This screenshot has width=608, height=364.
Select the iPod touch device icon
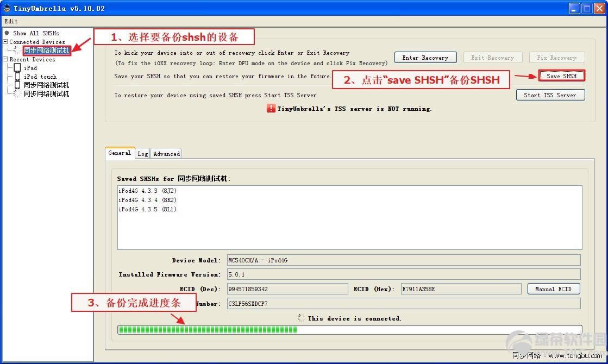coord(17,77)
